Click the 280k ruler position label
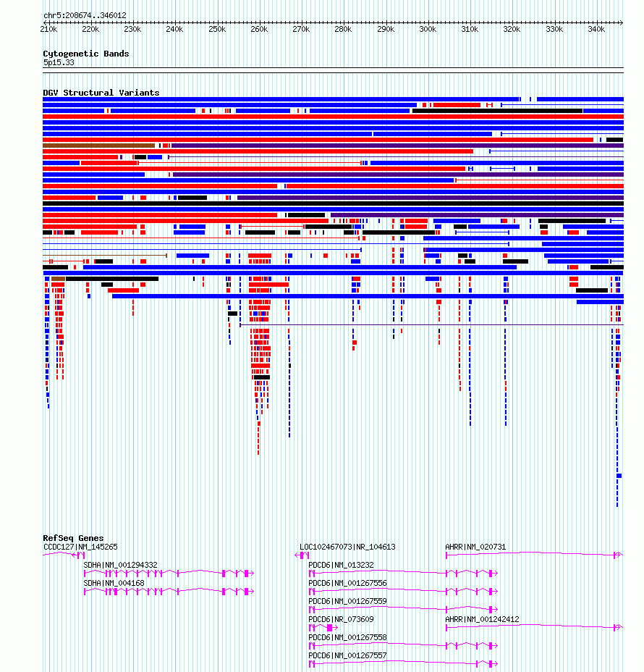644x672 pixels. click(343, 29)
